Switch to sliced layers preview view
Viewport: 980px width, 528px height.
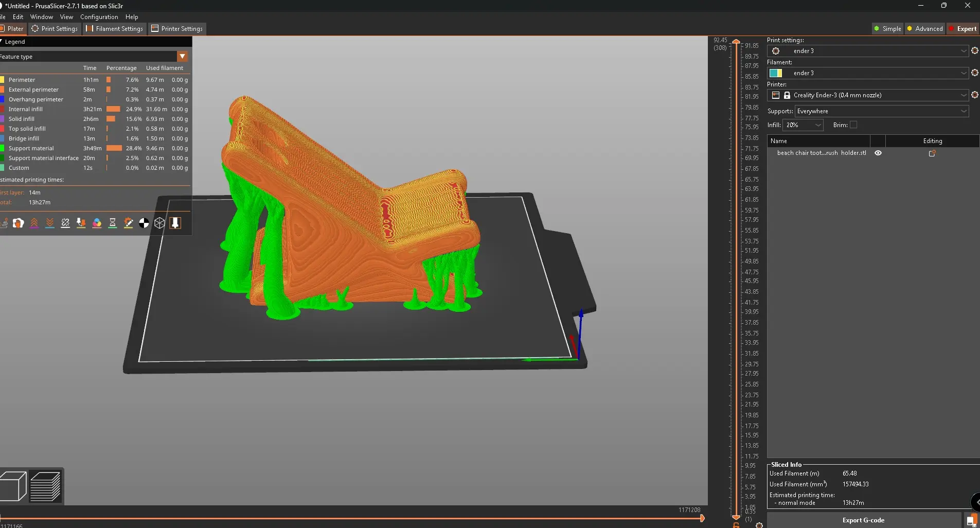point(45,486)
